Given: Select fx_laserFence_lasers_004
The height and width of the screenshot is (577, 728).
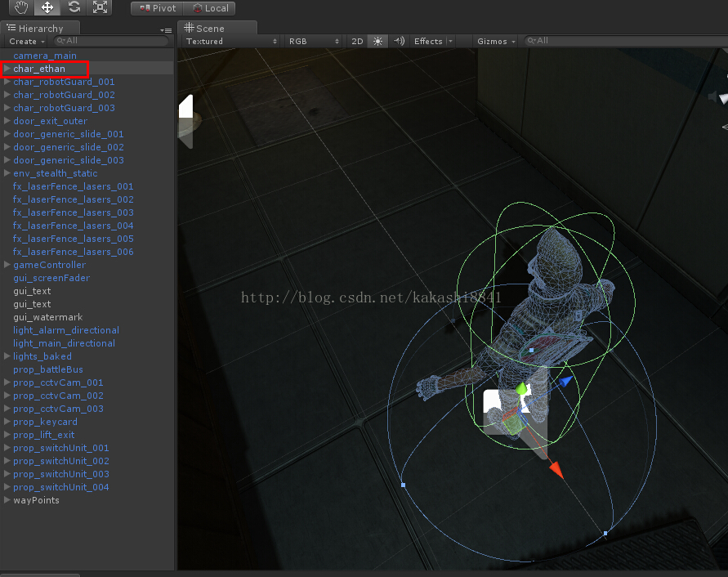Looking at the screenshot, I should coord(73,226).
